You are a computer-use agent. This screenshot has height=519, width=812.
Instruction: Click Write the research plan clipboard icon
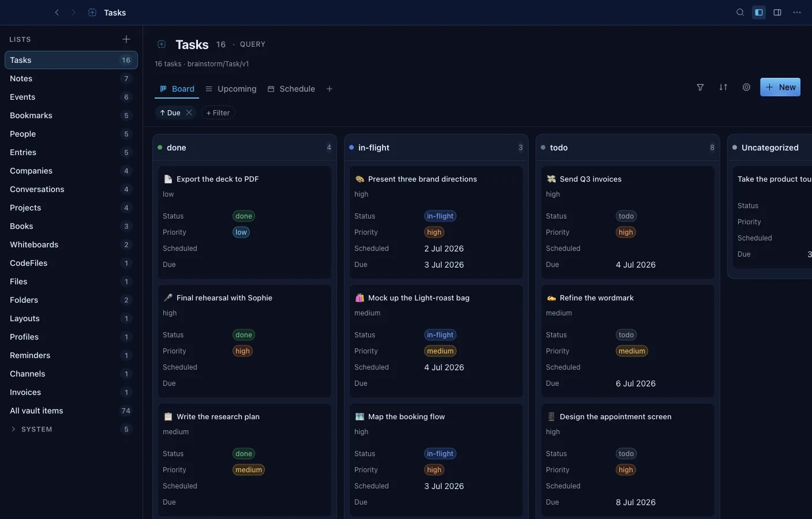click(x=168, y=416)
